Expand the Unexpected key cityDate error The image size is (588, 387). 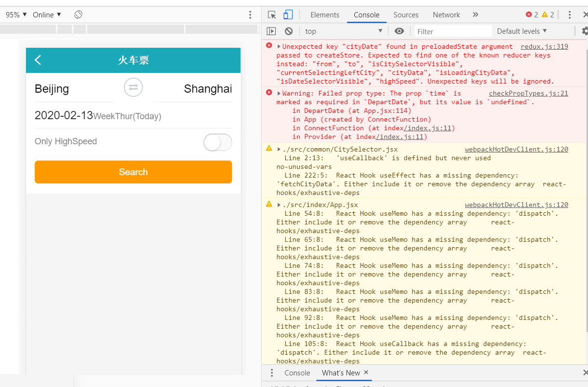(x=279, y=47)
